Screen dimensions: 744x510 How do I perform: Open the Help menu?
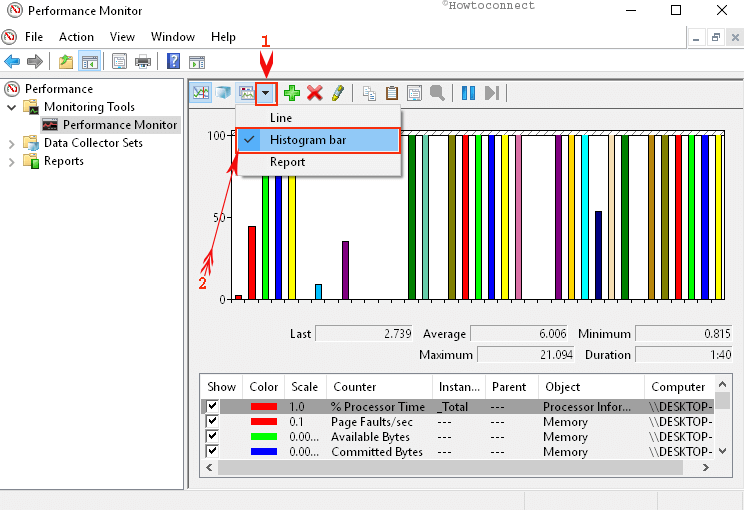click(x=223, y=37)
